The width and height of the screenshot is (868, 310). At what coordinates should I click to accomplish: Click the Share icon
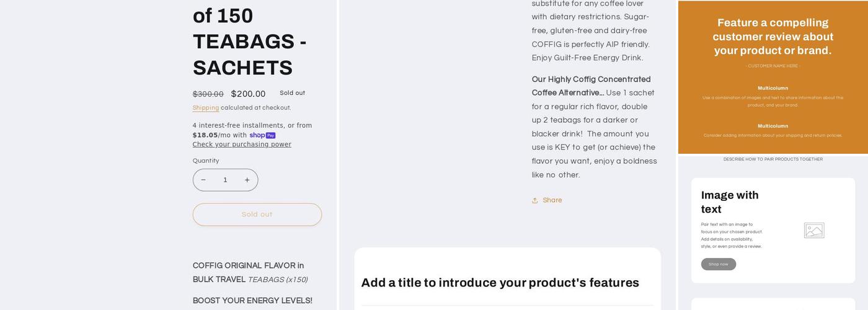[x=535, y=200]
